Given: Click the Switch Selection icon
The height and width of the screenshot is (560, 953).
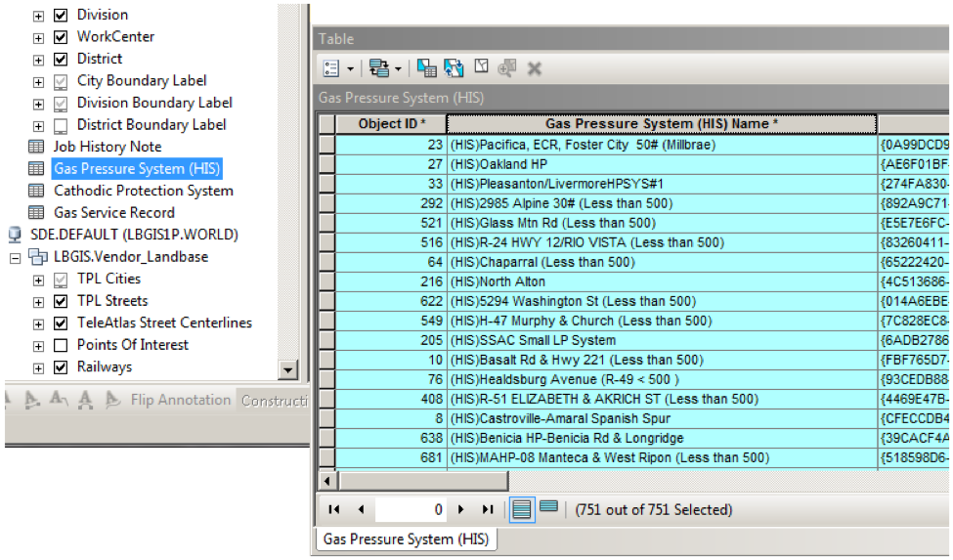Looking at the screenshot, I should [x=454, y=68].
